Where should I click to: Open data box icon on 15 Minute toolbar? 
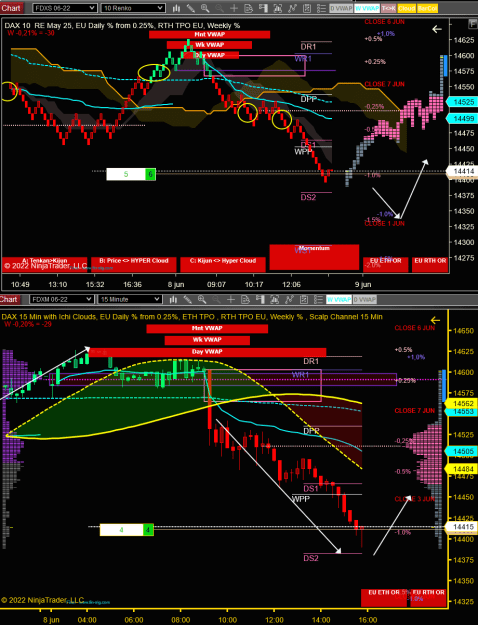[245, 299]
